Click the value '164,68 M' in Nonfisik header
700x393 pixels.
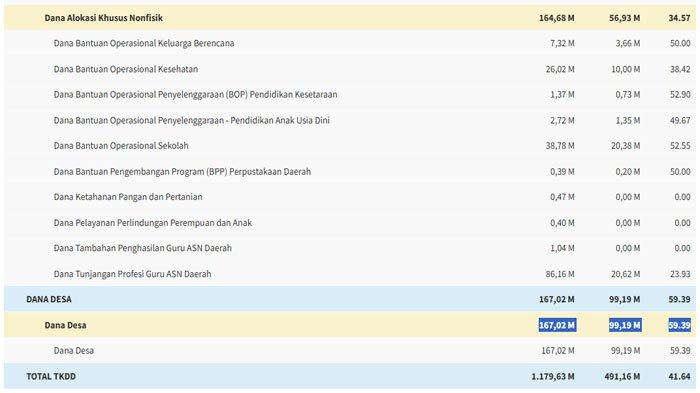point(557,18)
